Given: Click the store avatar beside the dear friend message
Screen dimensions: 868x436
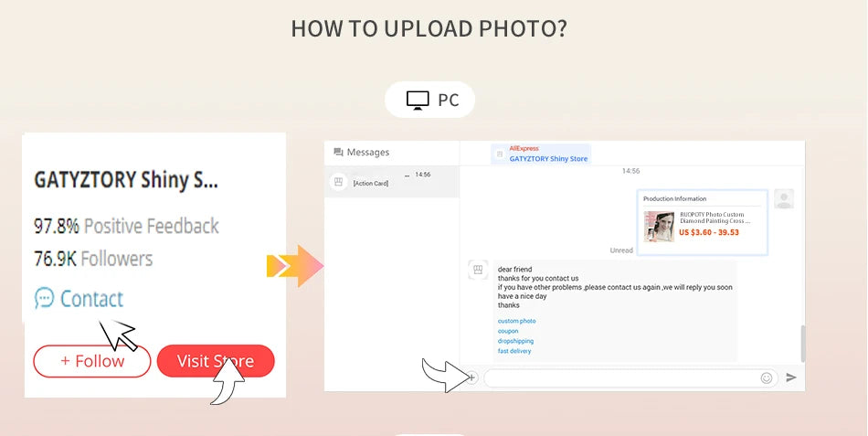Looking at the screenshot, I should (478, 270).
